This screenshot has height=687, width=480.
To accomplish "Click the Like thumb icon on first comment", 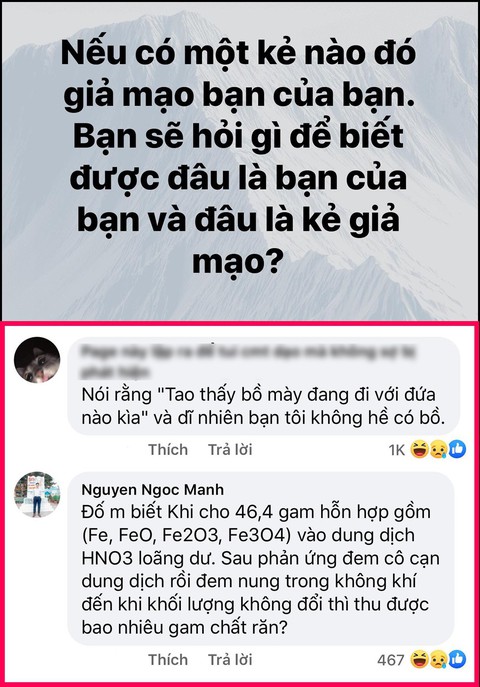I will 457,449.
